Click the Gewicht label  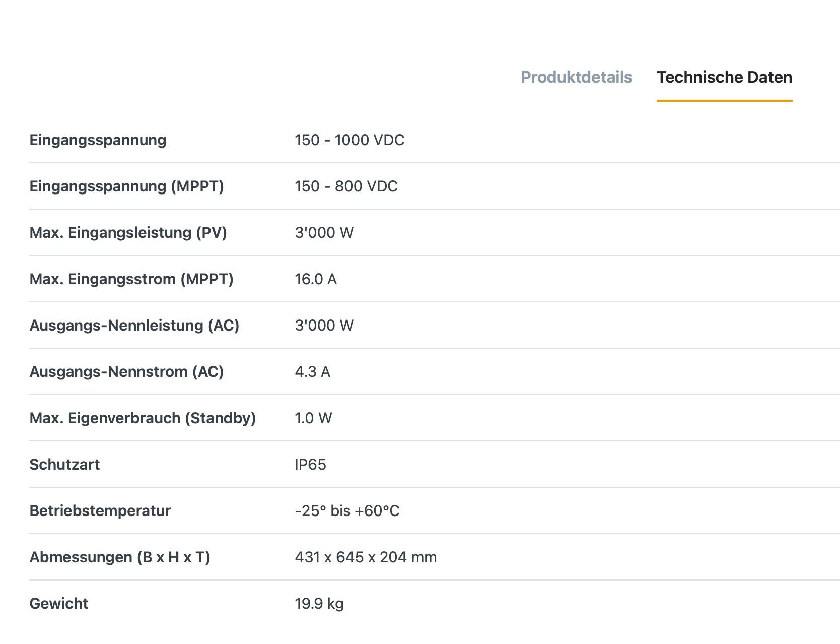[x=59, y=604]
